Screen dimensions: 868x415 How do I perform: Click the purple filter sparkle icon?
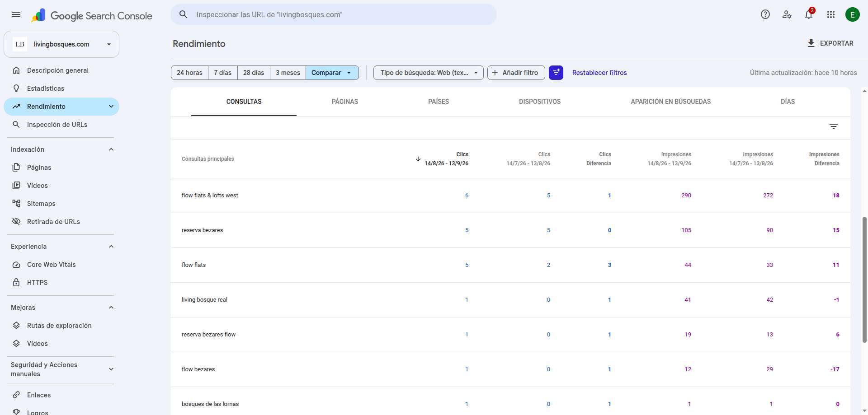pyautogui.click(x=556, y=73)
